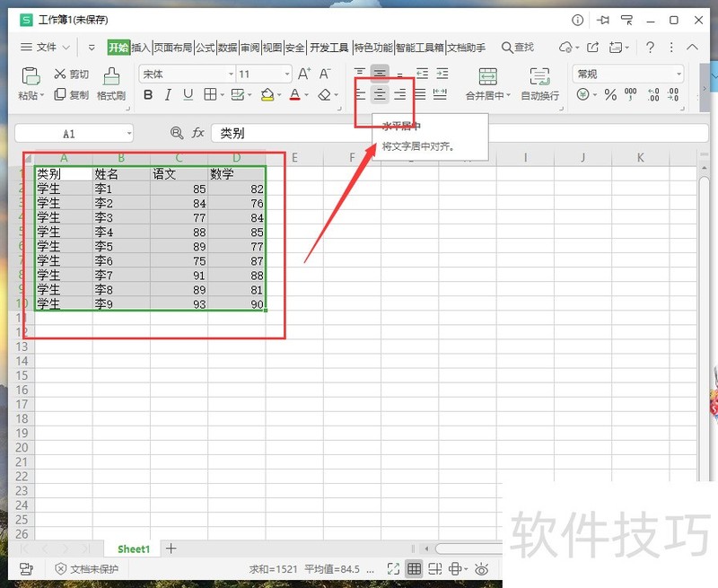The width and height of the screenshot is (718, 588).
Task: Open the Name Box dropdown next to A1
Action: click(129, 134)
